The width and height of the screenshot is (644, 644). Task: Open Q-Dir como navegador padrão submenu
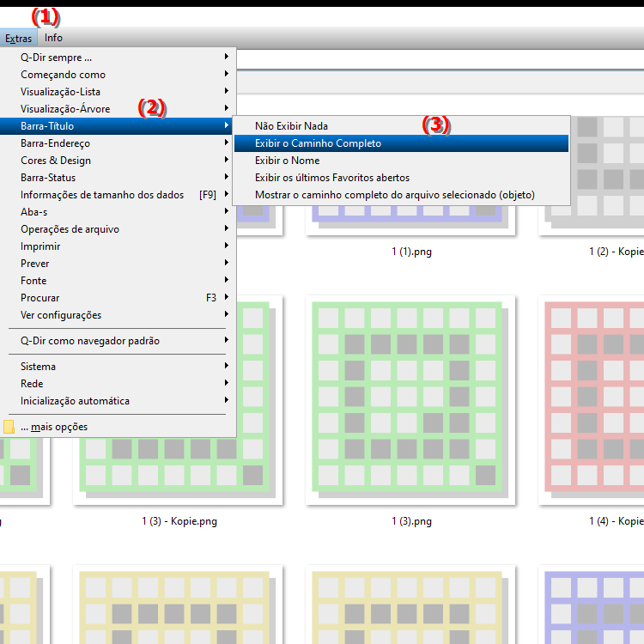pyautogui.click(x=90, y=341)
